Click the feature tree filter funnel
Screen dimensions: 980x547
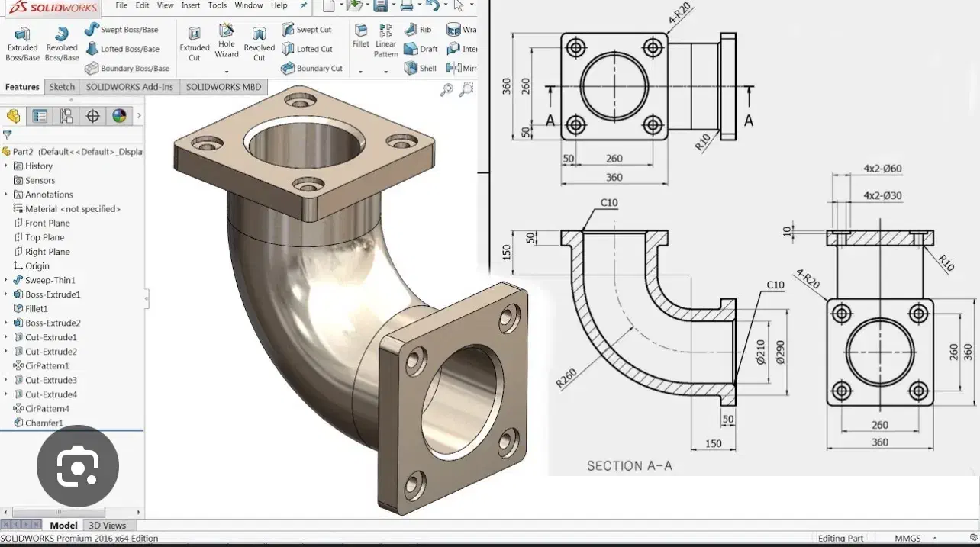click(7, 135)
